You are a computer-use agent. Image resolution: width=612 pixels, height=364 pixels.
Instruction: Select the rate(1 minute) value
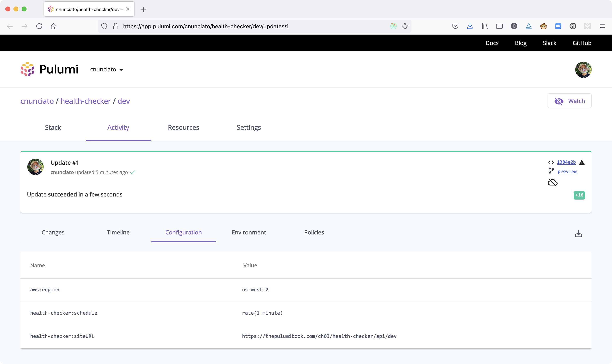262,313
